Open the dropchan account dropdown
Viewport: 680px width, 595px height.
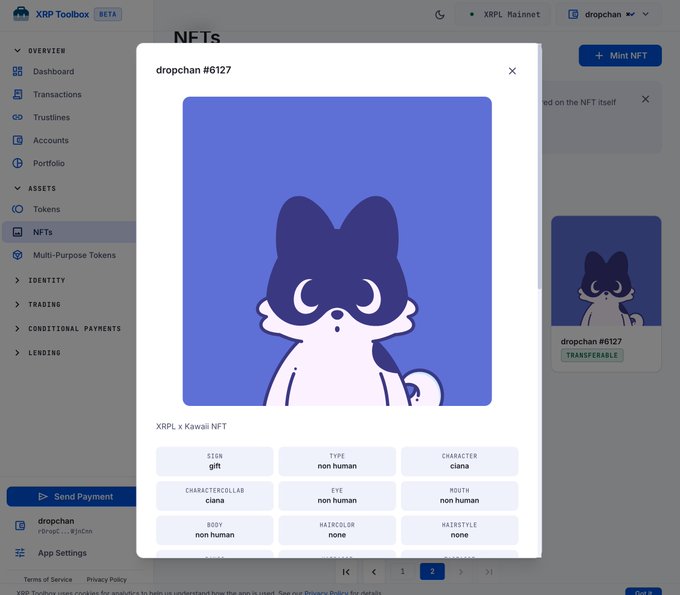pos(608,14)
